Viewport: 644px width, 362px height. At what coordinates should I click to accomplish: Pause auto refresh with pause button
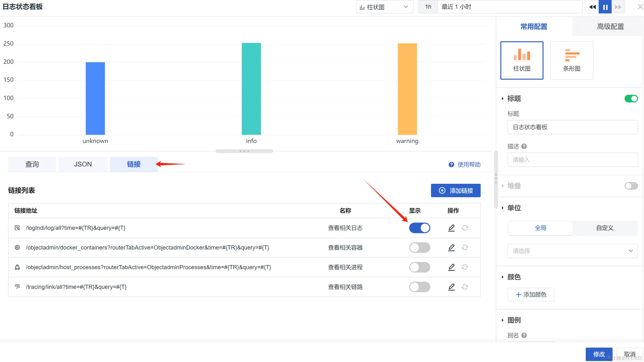point(605,7)
